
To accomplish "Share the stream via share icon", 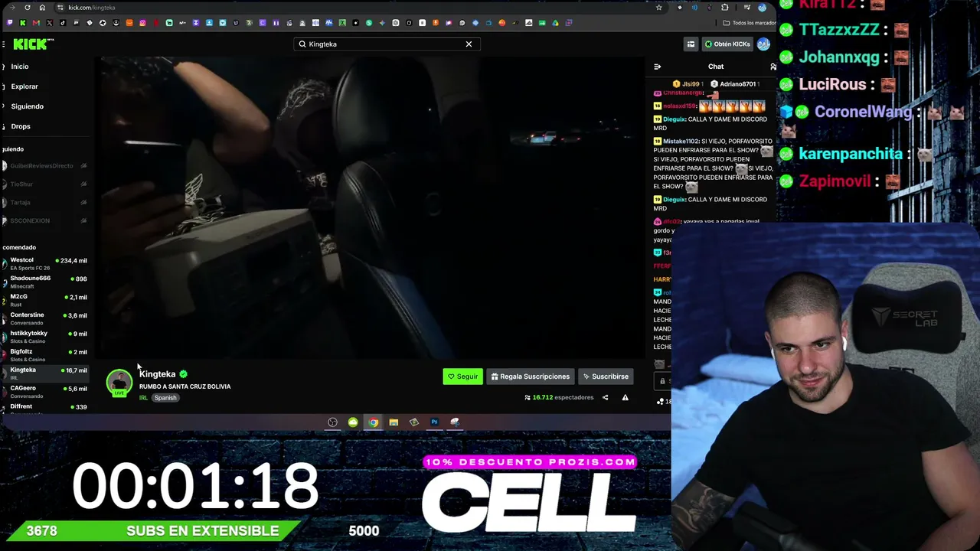I will 605,398.
